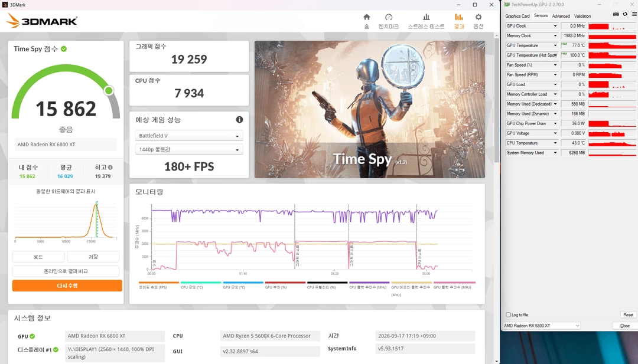The image size is (638, 364).
Task: Click the green check beside Display #1
Action: 56,349
